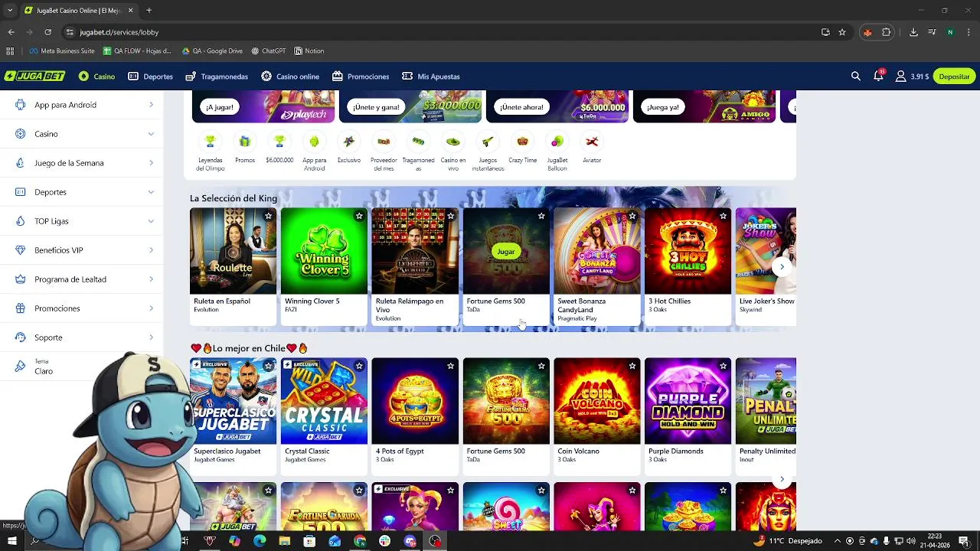Viewport: 980px width, 551px height.
Task: Select the Aviator category icon
Action: 592,142
